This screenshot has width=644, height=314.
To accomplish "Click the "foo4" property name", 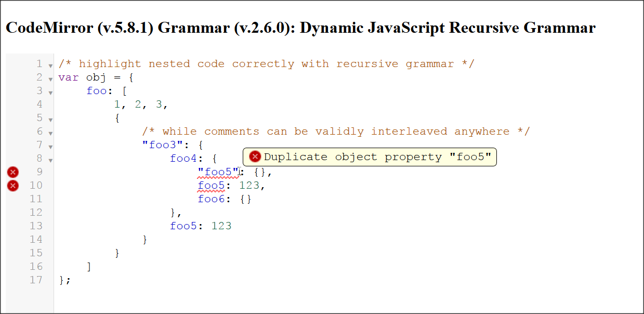I will pyautogui.click(x=183, y=159).
